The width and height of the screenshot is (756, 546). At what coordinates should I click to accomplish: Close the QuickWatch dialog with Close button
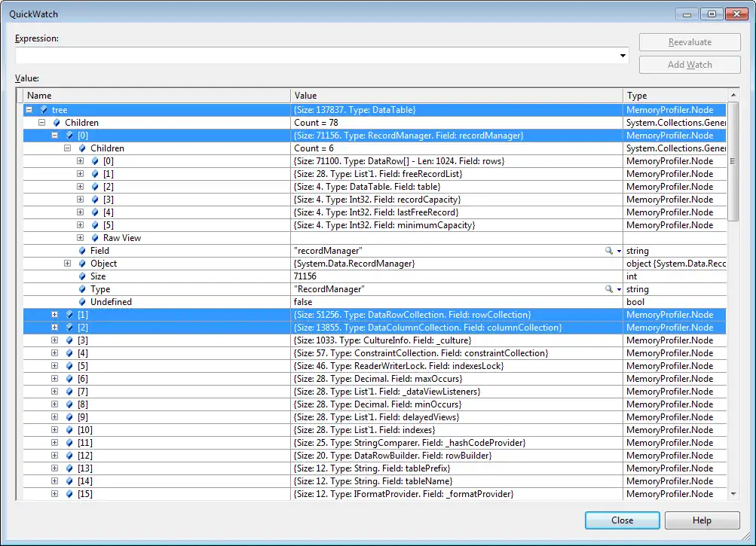coord(623,520)
